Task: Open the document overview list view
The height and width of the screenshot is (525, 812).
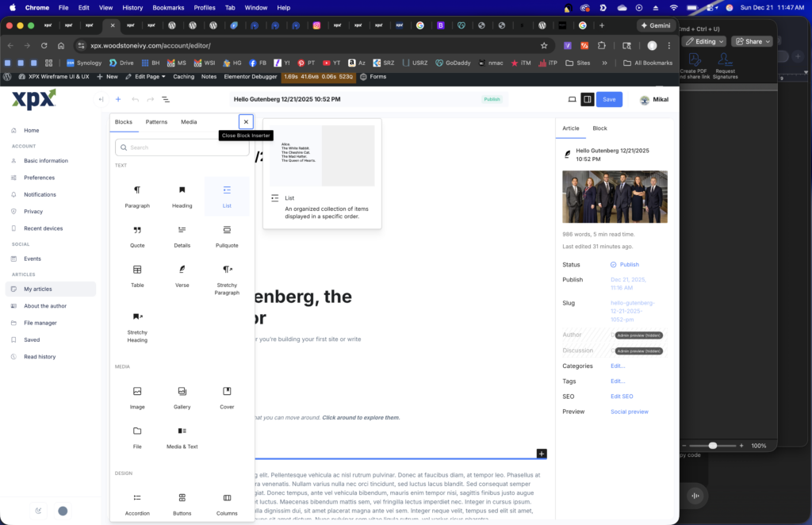Action: coord(166,99)
